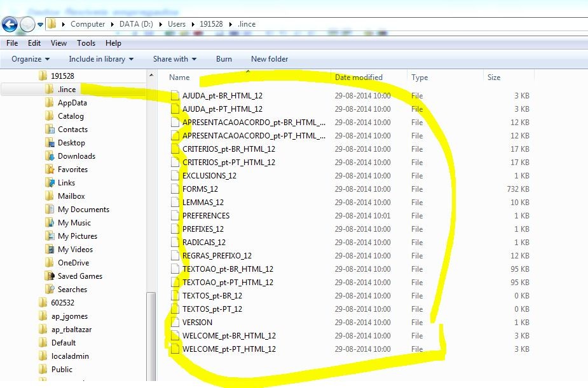This screenshot has width=588, height=388.
Task: Click the Searches folder icon
Action: [x=50, y=290]
